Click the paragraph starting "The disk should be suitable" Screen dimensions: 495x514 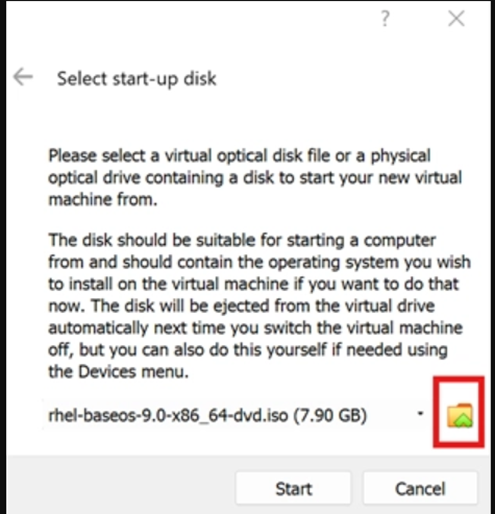click(259, 305)
